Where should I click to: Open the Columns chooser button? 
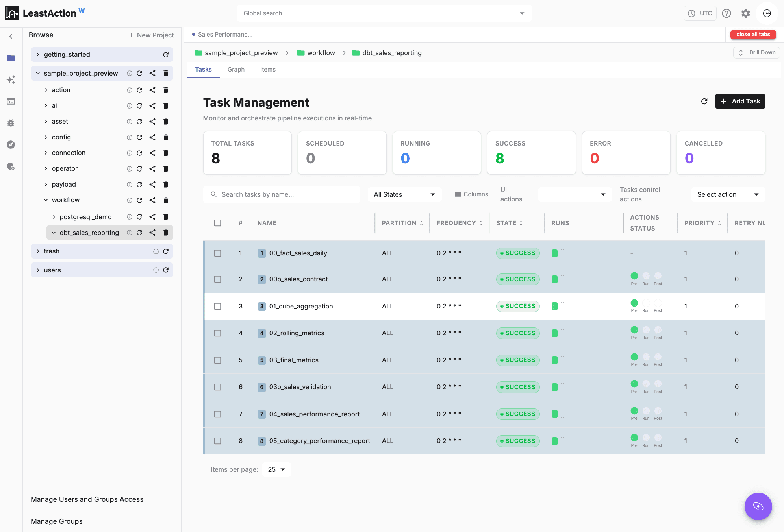(x=471, y=194)
